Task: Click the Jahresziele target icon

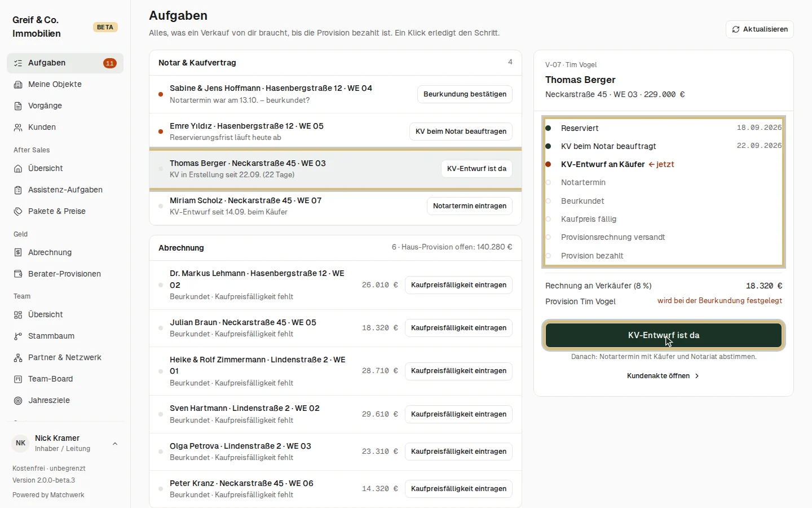Action: (x=18, y=401)
